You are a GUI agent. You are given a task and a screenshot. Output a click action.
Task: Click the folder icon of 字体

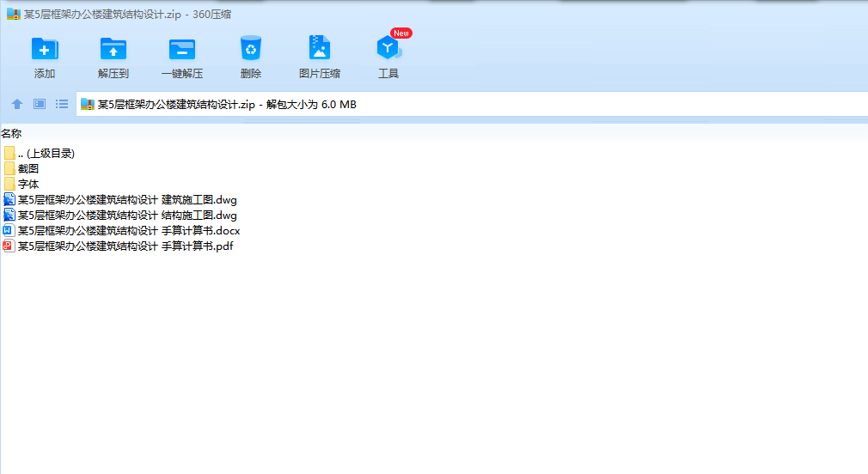click(9, 184)
